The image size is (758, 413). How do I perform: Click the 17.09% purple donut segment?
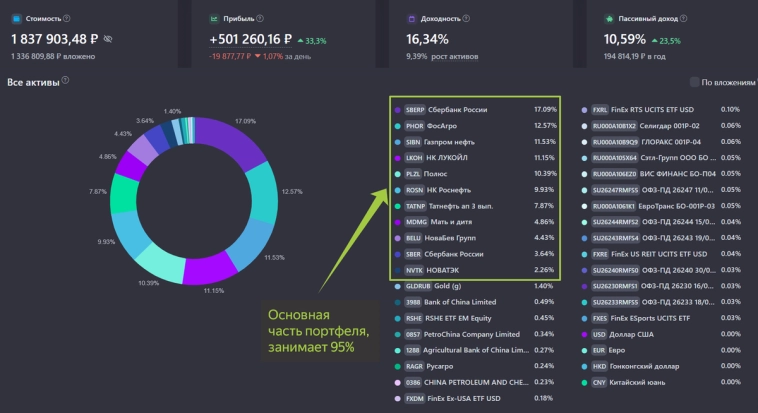[231, 137]
